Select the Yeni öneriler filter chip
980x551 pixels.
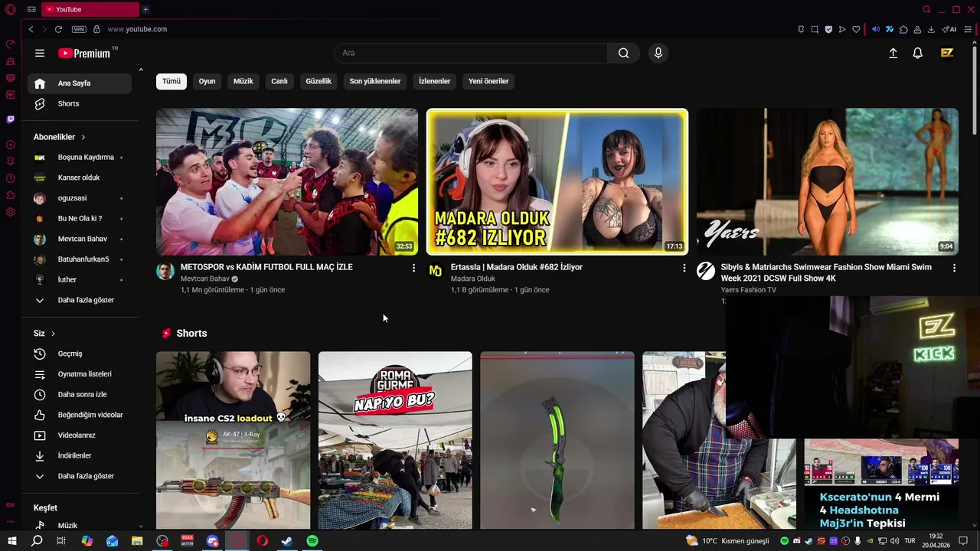488,81
